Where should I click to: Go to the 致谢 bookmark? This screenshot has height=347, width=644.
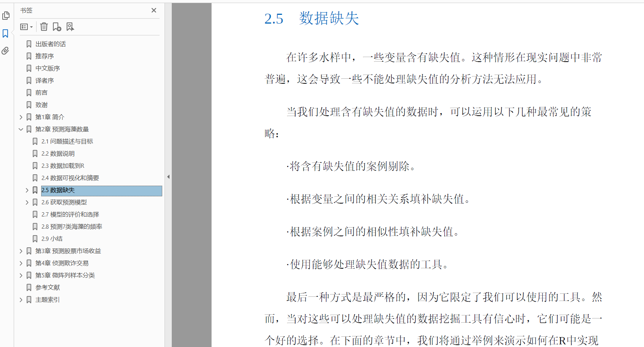pos(42,105)
